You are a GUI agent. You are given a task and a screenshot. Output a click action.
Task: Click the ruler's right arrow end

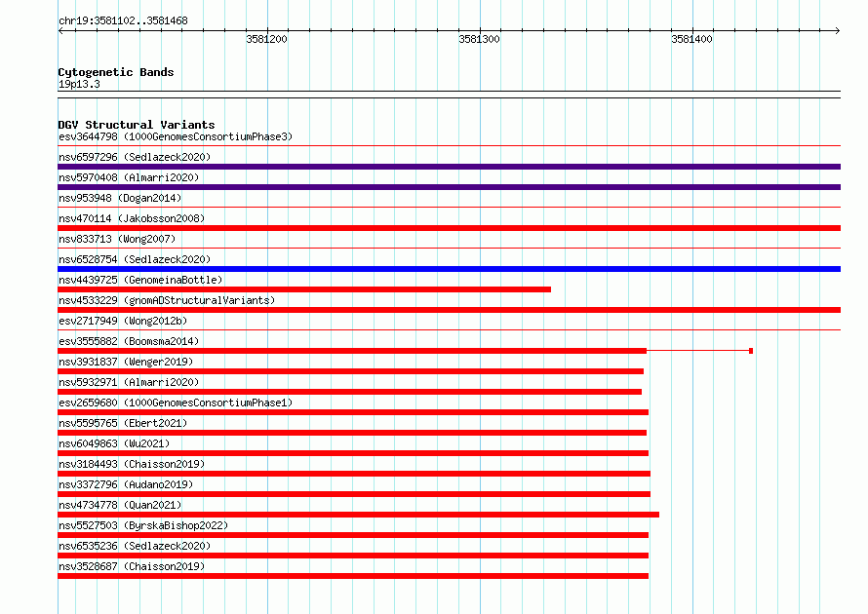pos(838,31)
